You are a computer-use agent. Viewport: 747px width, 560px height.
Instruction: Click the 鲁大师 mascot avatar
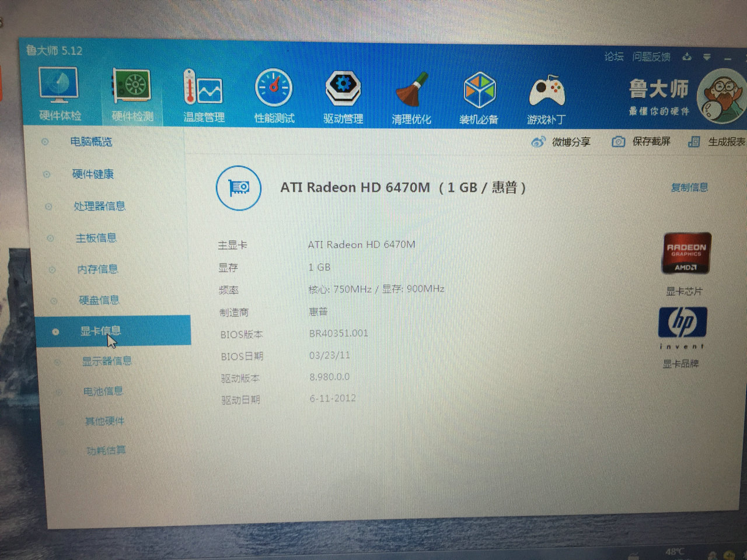coord(722,96)
